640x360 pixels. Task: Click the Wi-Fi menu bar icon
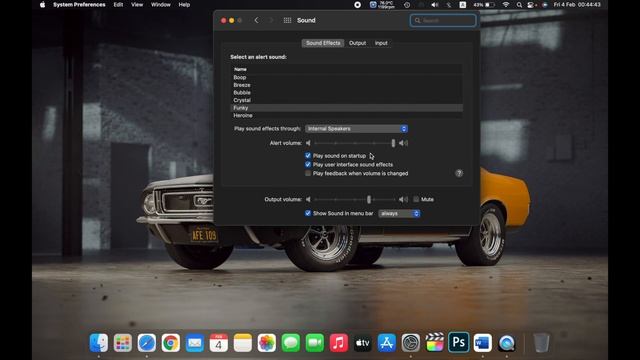click(506, 5)
